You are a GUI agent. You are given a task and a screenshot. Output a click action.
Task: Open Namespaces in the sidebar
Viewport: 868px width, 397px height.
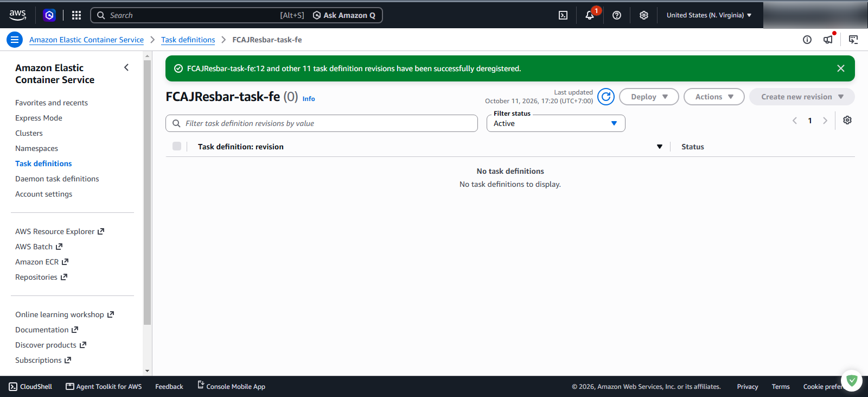(36, 148)
